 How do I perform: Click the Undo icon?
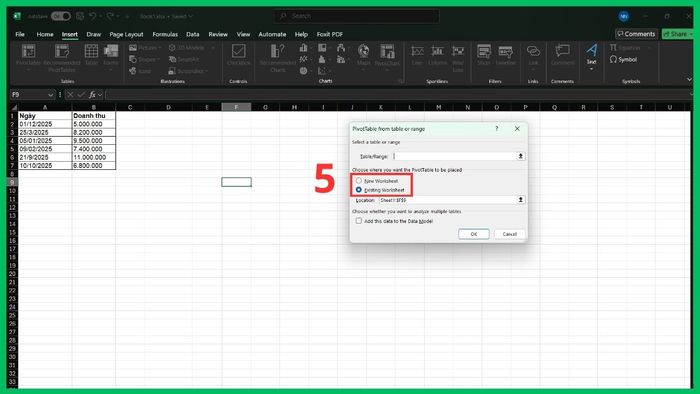pyautogui.click(x=92, y=16)
